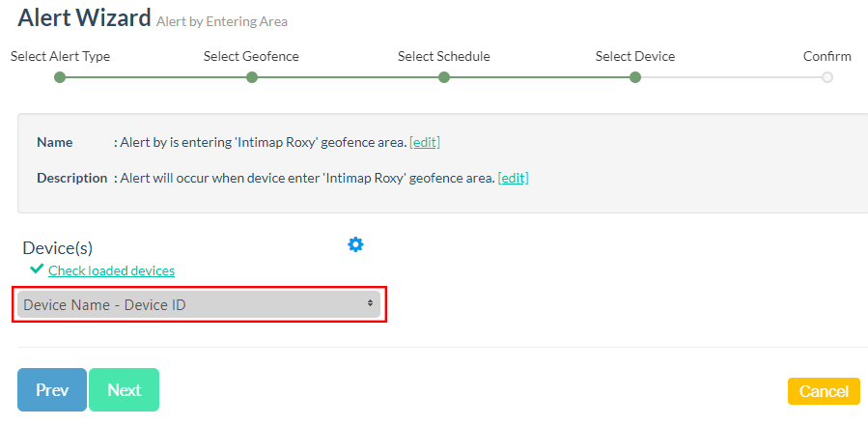Screen dimensions: 868x426
Task: Edit the alert Description text
Action: 513,178
